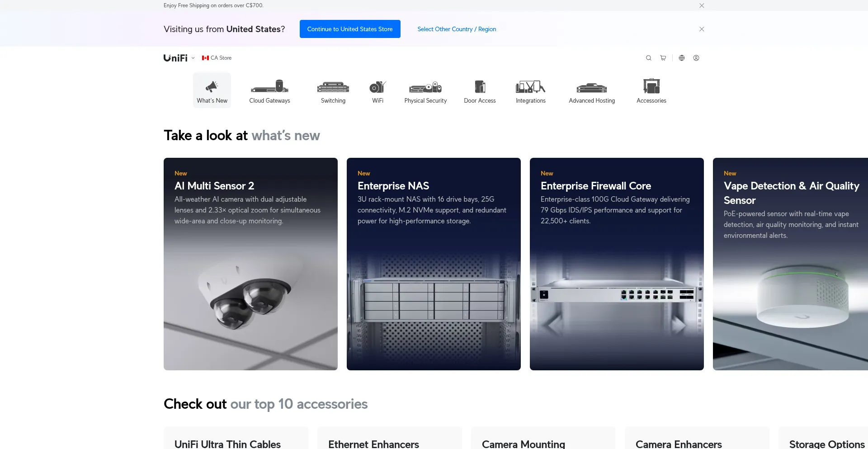Click the Advanced Hosting menu label

tap(592, 101)
